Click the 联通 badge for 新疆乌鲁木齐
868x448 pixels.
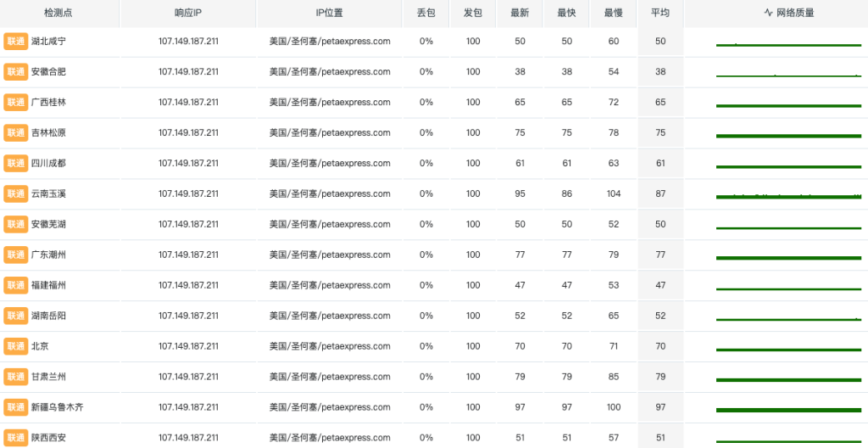click(16, 407)
